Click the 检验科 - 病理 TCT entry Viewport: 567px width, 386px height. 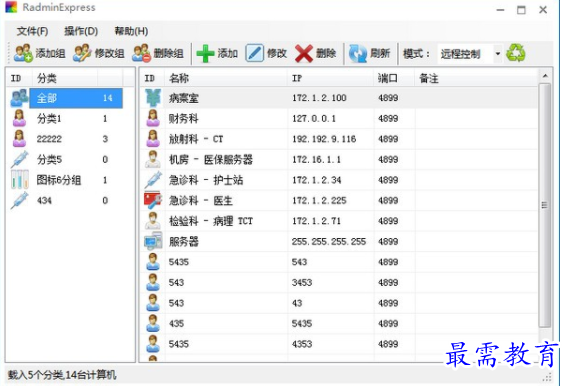[211, 221]
